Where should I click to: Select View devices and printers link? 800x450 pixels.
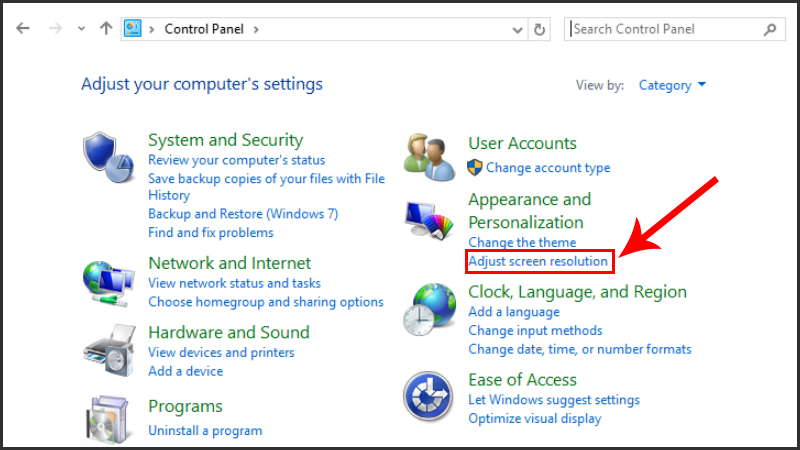point(221,352)
